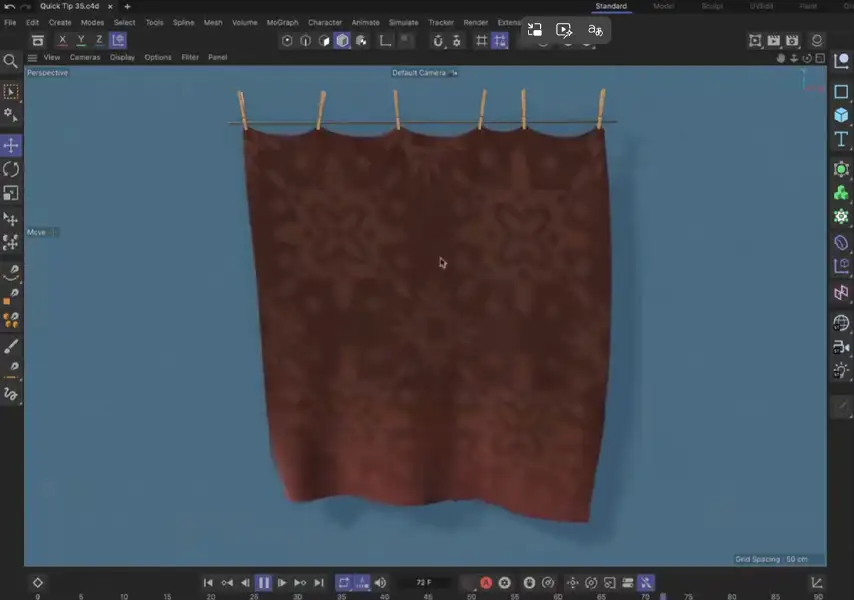Click the Render to Picture Viewer icon
The width and height of the screenshot is (854, 600).
(774, 41)
